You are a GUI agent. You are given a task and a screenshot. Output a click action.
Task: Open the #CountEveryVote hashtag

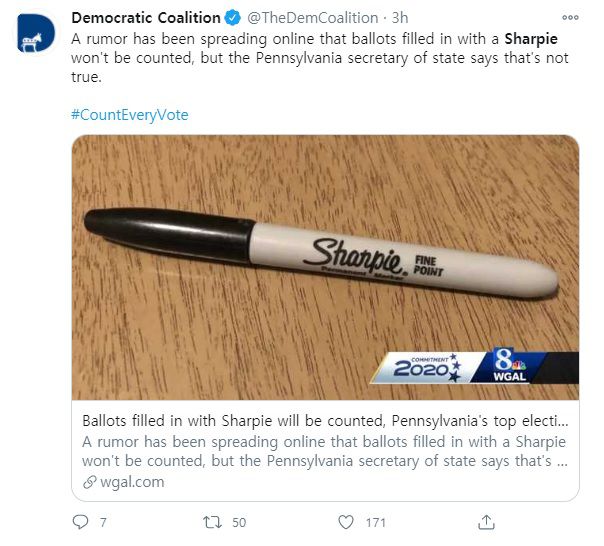(x=129, y=114)
